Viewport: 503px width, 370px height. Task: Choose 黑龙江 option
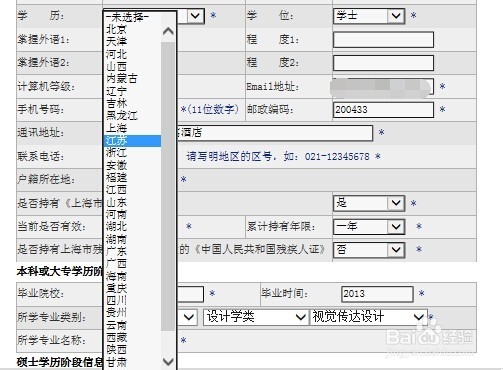pos(133,116)
